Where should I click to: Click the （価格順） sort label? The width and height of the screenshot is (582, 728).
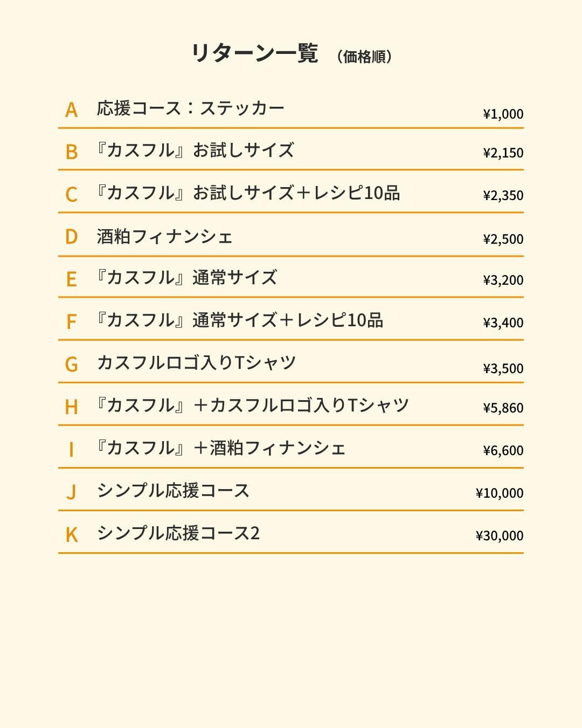tap(364, 57)
